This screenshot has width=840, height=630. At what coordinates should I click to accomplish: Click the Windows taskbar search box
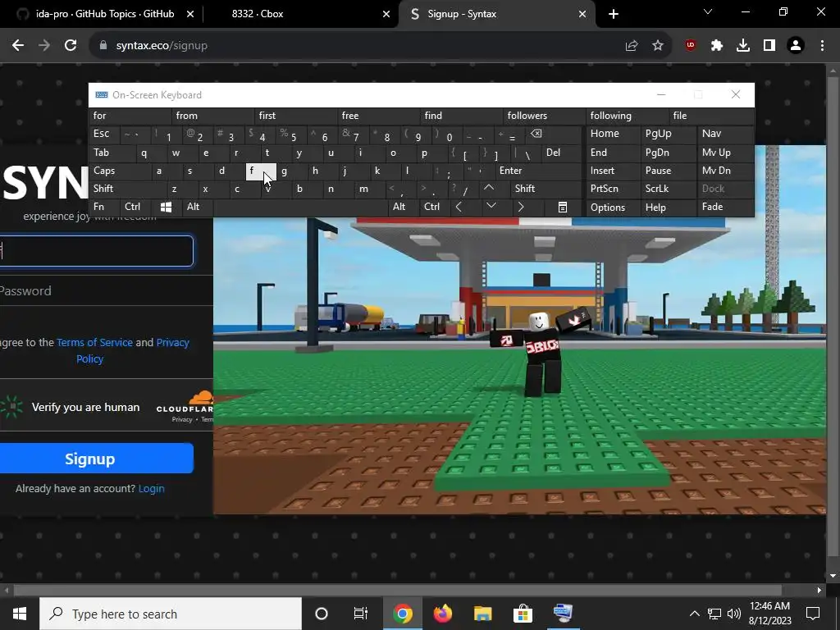click(171, 614)
